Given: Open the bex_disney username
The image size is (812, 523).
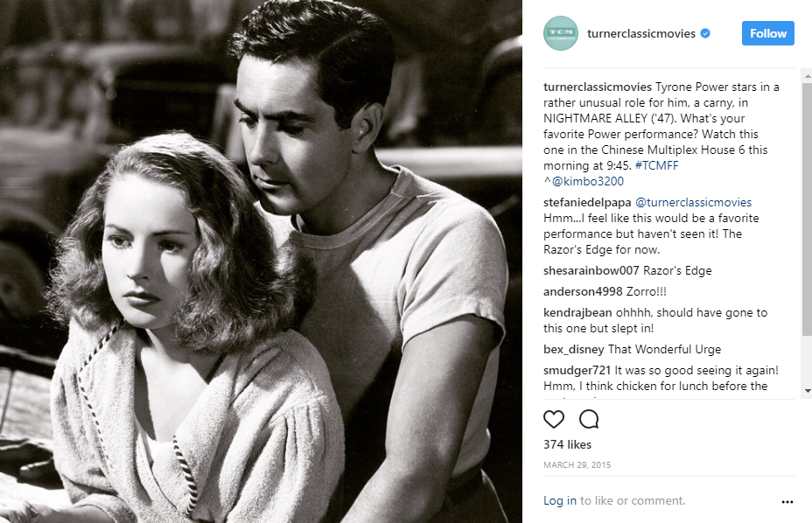Looking at the screenshot, I should click(x=574, y=350).
